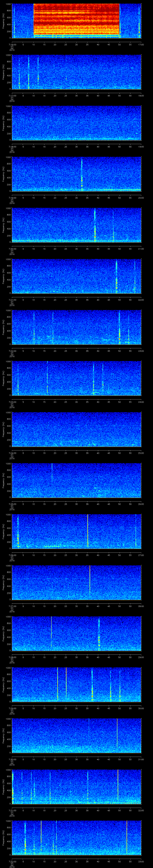Click Frequency (Hz) axis label of 7:16 spectrogram
The image size is (153, 868).
click(3, 21)
